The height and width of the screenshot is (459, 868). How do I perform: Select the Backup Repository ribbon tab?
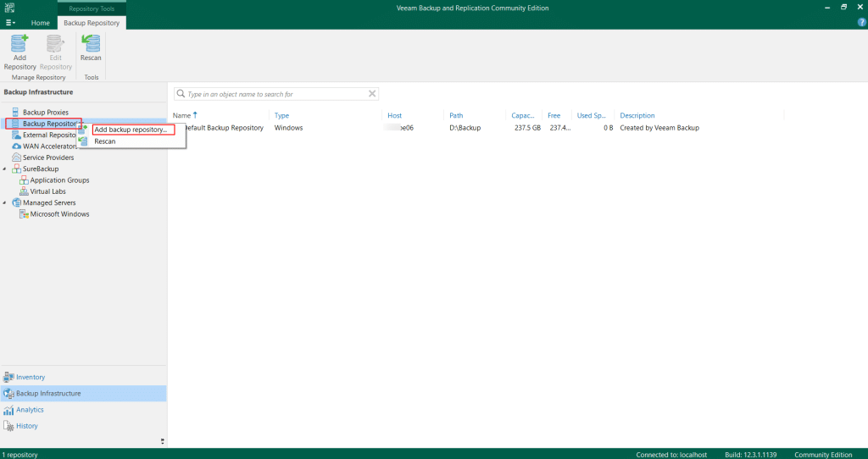[92, 23]
